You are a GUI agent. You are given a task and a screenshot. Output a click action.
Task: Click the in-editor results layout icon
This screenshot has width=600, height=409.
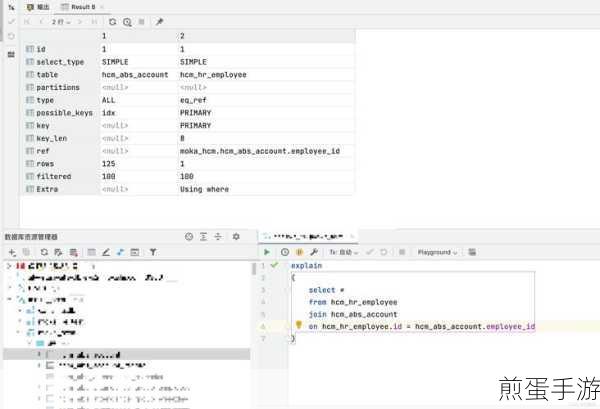[472, 252]
